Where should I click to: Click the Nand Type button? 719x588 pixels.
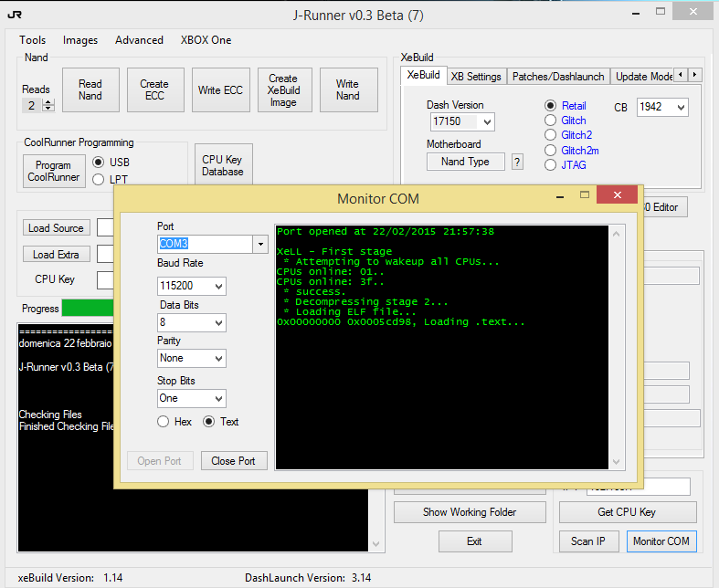pyautogui.click(x=465, y=162)
